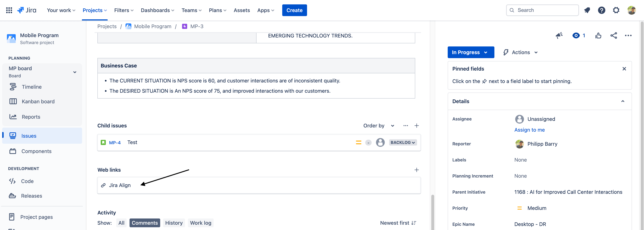Click the Jira logo
This screenshot has height=230, width=644.
[x=26, y=10]
